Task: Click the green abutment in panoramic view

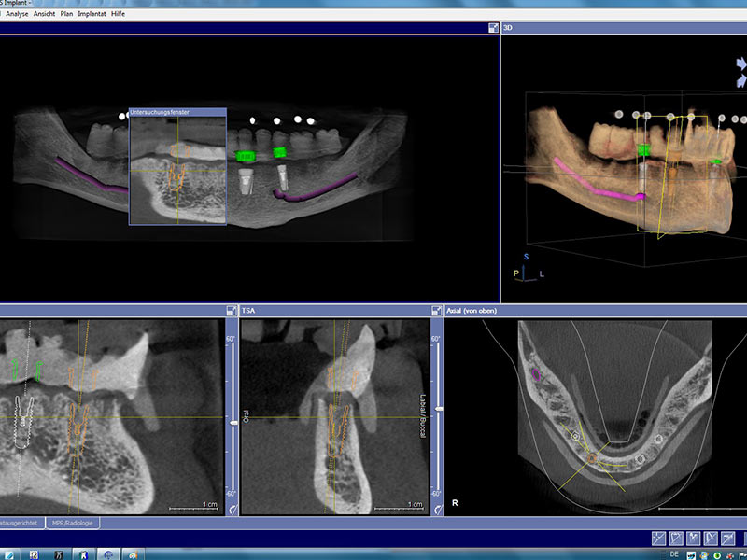Action: (x=247, y=155)
